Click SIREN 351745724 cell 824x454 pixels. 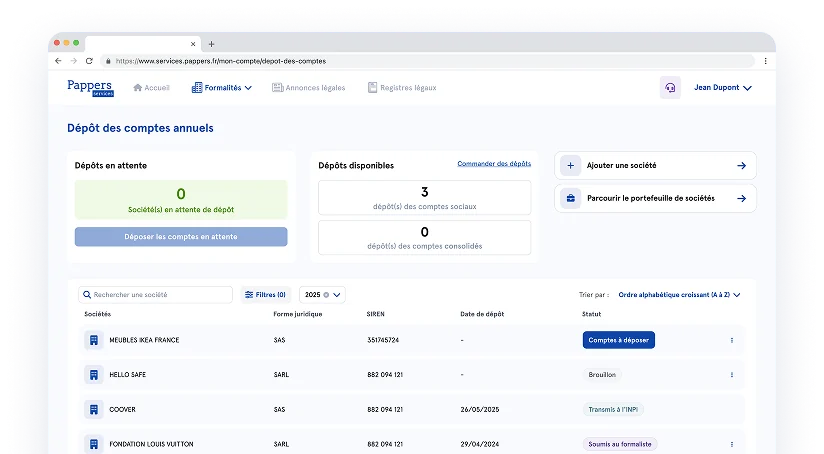(383, 340)
